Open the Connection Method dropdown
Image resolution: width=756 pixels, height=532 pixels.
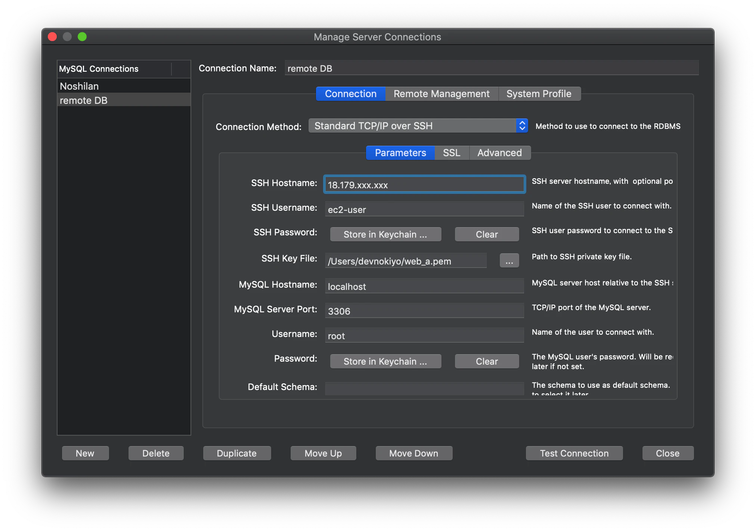(418, 126)
